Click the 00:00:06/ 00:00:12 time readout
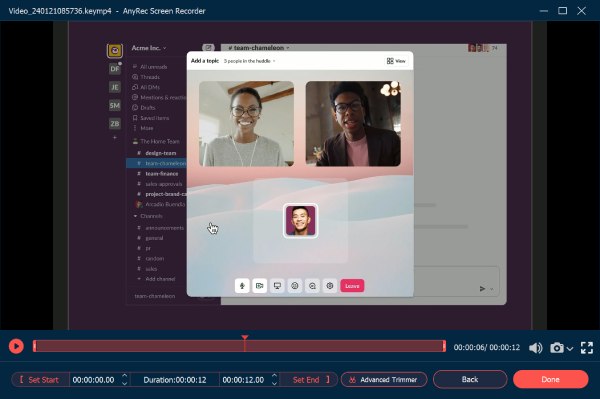This screenshot has width=600, height=399. (x=487, y=347)
